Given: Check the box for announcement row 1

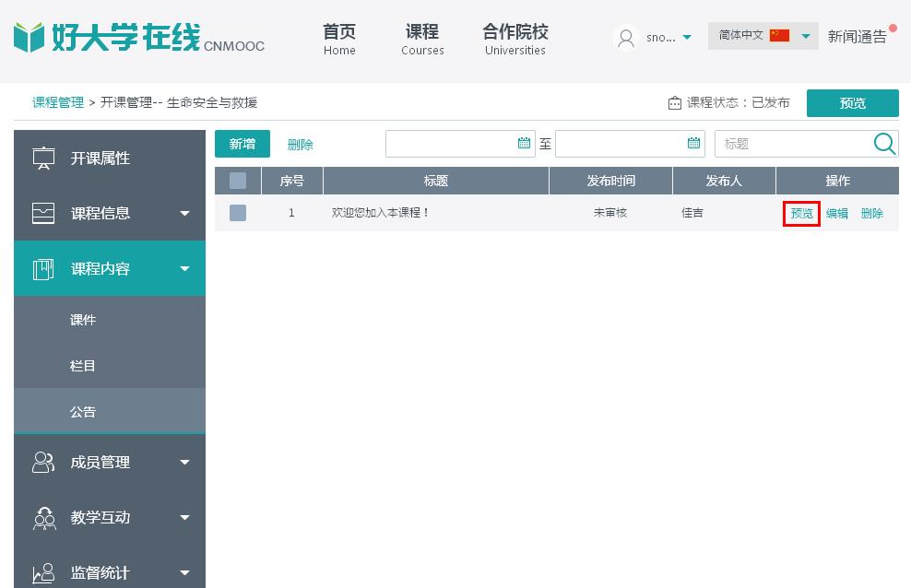Looking at the screenshot, I should pos(238,213).
